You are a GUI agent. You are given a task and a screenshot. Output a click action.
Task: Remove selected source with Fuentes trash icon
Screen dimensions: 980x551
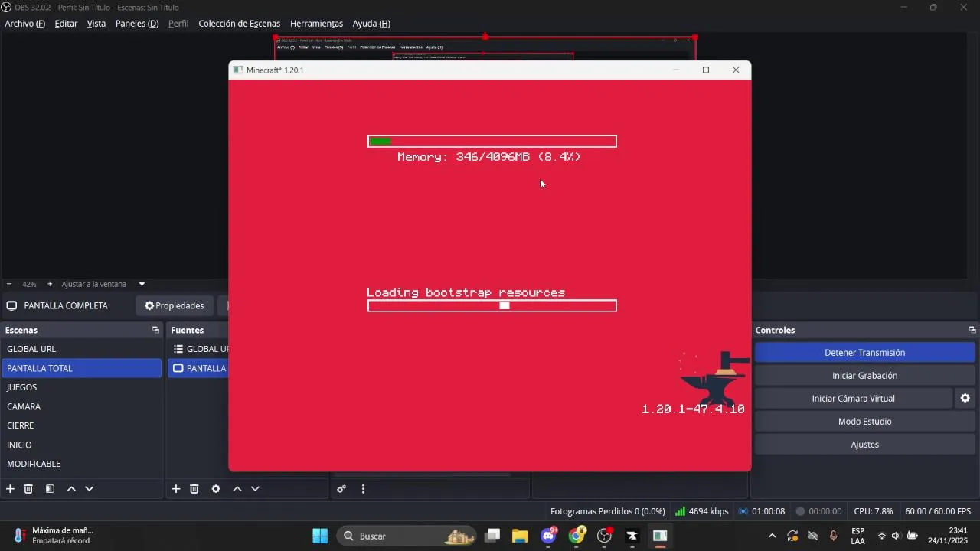click(194, 489)
